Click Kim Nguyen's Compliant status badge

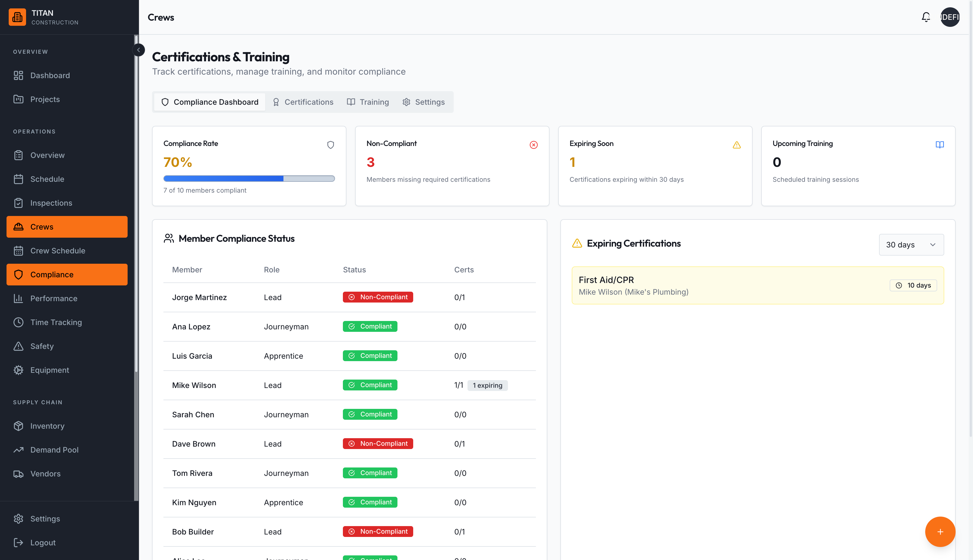click(x=370, y=502)
